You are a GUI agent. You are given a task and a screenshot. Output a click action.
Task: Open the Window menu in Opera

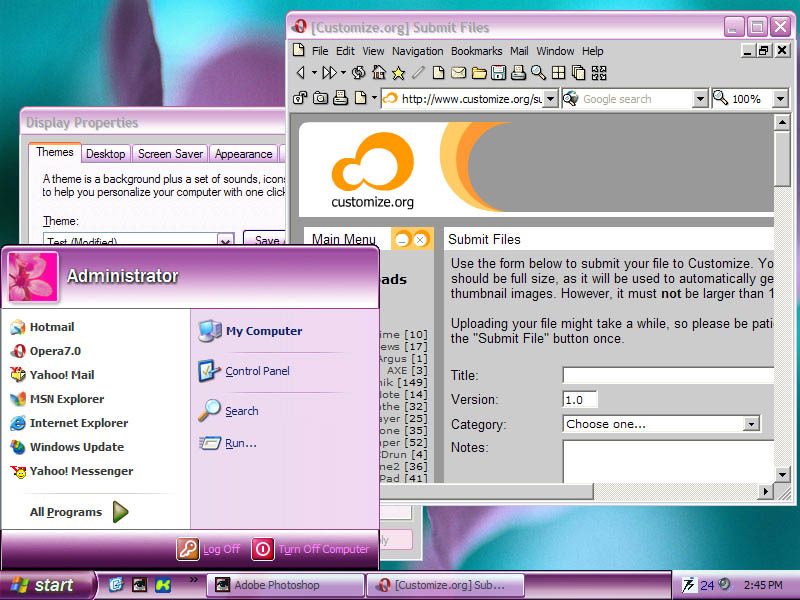(555, 51)
